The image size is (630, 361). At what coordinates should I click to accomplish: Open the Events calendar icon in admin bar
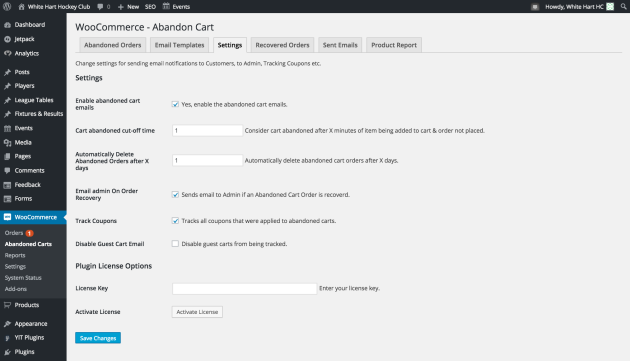click(166, 6)
